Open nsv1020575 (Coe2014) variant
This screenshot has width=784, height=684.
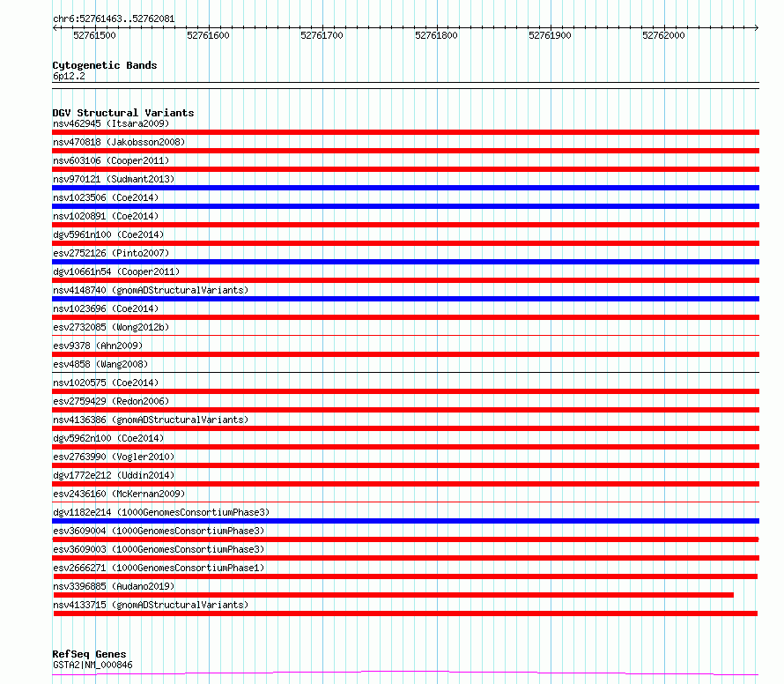[x=106, y=383]
